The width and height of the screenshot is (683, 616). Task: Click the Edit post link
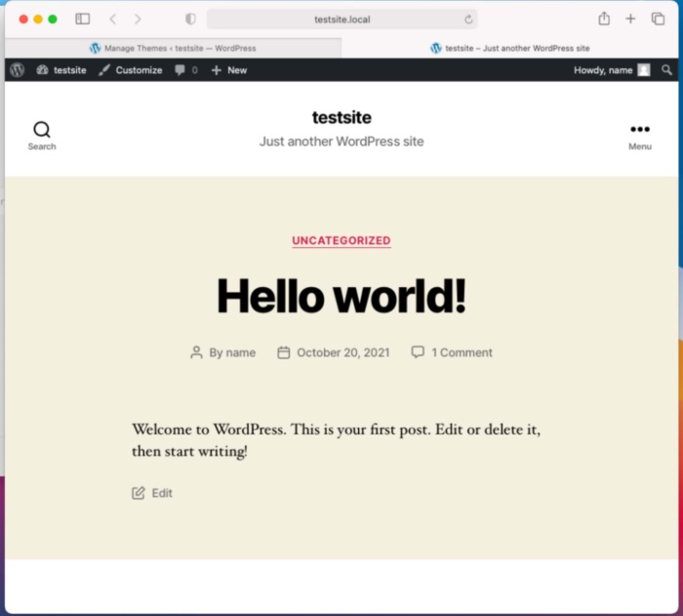[162, 493]
